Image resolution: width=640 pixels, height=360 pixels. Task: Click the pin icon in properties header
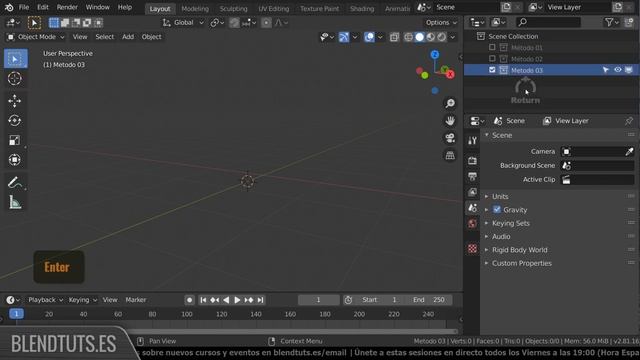(629, 121)
